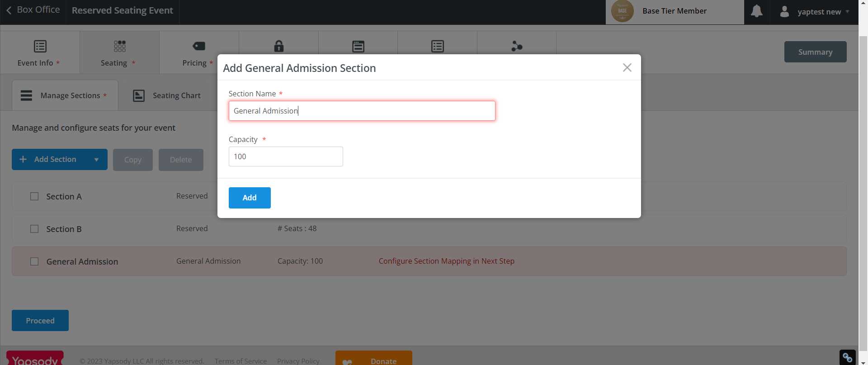868x365 pixels.
Task: Select the Section B checkbox
Action: pyautogui.click(x=34, y=229)
